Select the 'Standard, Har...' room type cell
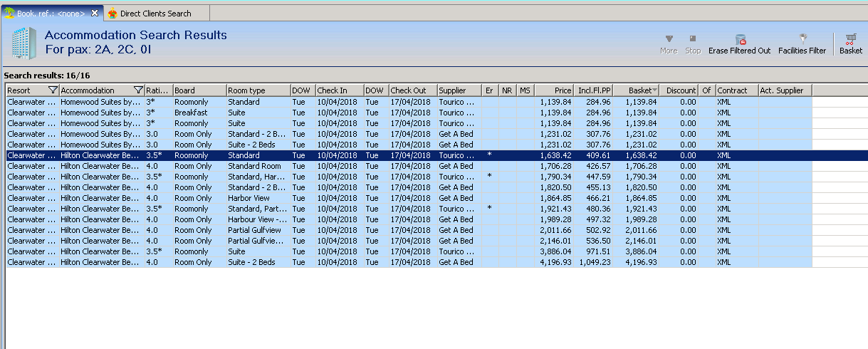This screenshot has height=349, width=868. pos(258,177)
